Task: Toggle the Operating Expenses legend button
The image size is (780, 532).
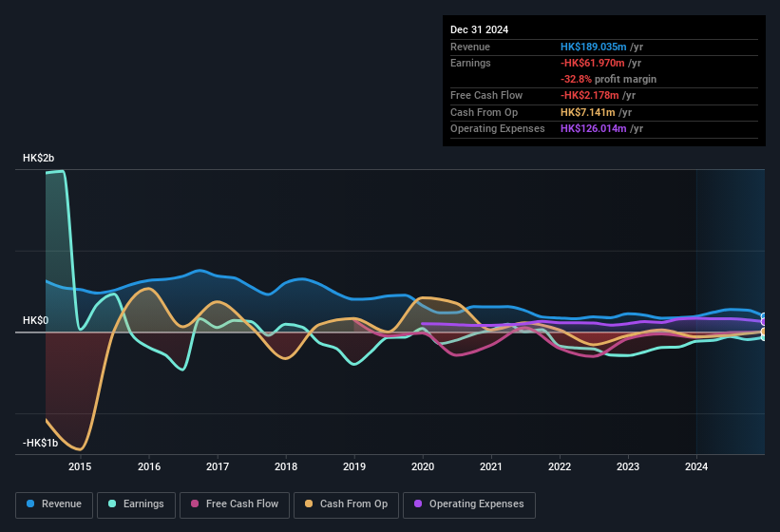Action: (x=469, y=504)
